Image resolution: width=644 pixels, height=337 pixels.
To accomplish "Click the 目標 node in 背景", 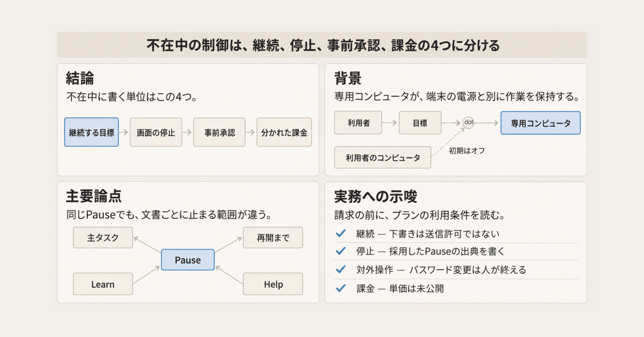I will 420,123.
